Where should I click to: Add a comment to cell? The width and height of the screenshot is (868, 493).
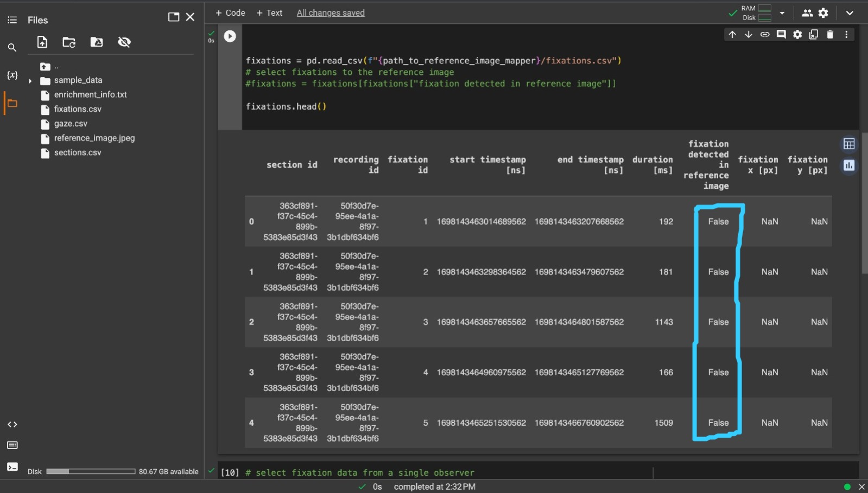781,35
